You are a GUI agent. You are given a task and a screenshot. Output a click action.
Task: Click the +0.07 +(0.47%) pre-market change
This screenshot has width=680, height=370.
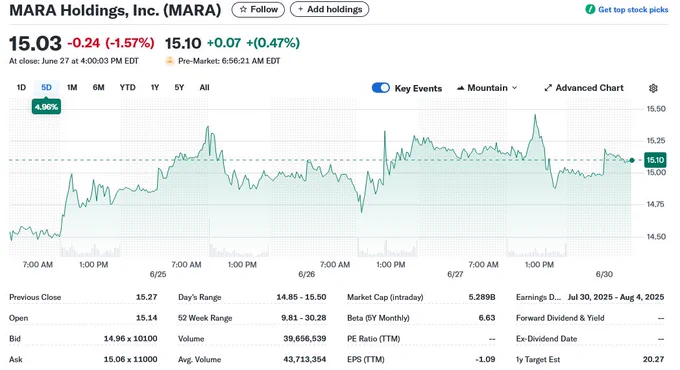pos(253,43)
